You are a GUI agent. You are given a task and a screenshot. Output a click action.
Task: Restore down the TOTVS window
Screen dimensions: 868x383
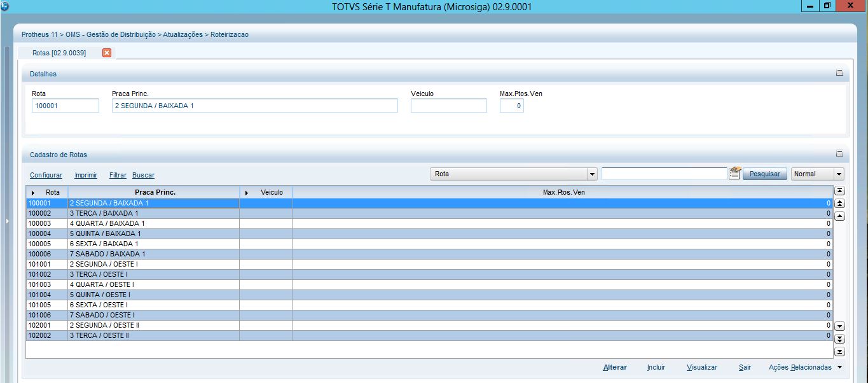point(827,6)
